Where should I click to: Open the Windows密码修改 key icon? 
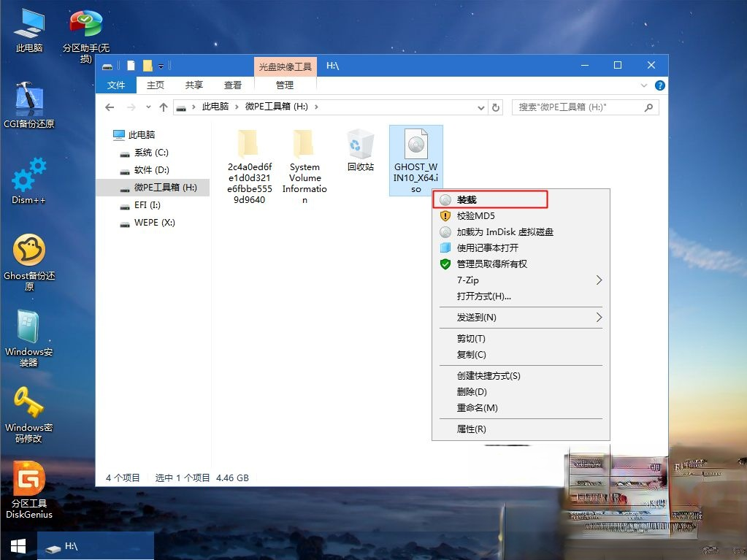(x=29, y=413)
